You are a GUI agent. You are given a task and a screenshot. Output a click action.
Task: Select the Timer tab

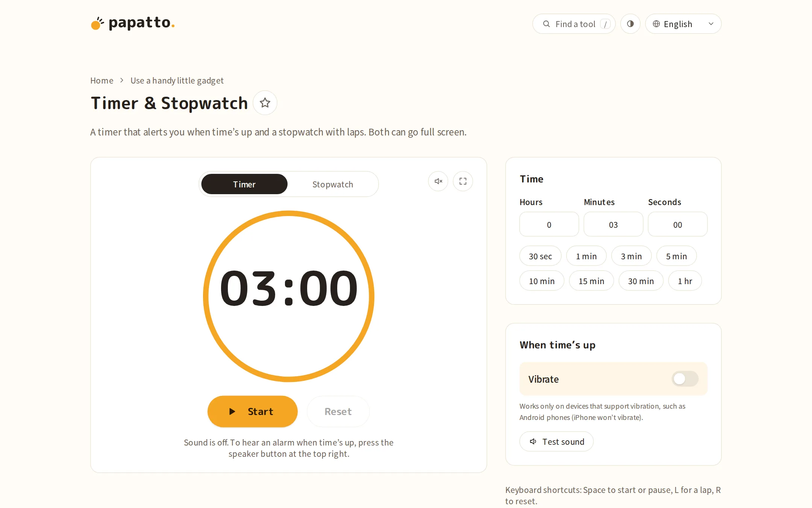coord(244,184)
